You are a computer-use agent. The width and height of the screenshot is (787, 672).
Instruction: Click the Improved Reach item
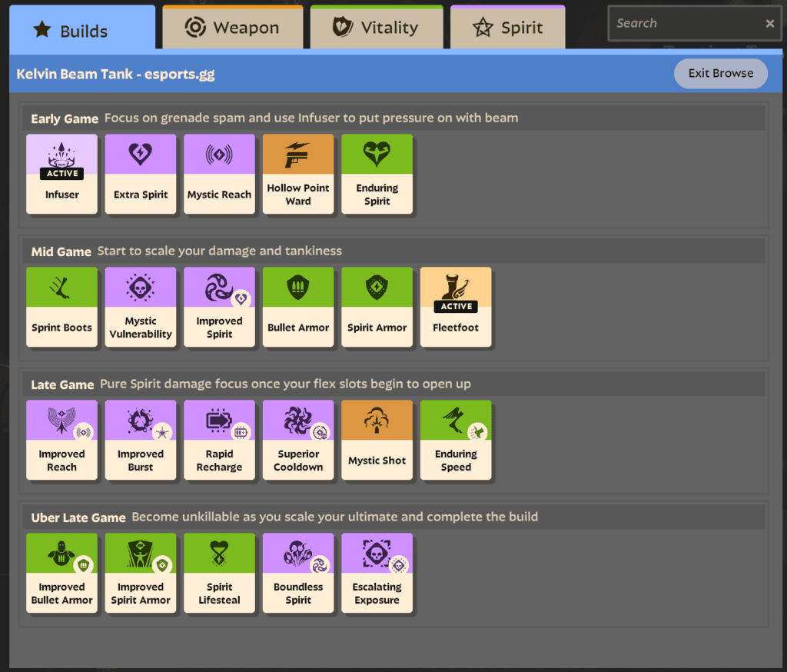(x=61, y=439)
